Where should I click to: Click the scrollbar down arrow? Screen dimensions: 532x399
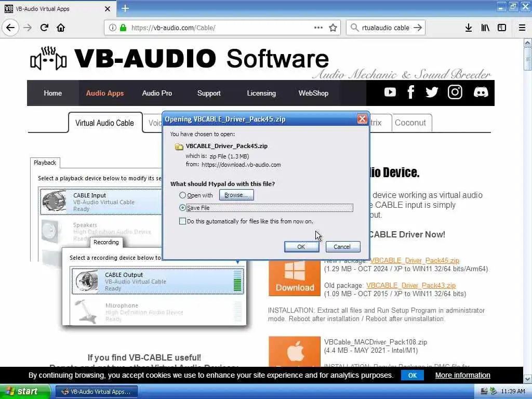(528, 378)
